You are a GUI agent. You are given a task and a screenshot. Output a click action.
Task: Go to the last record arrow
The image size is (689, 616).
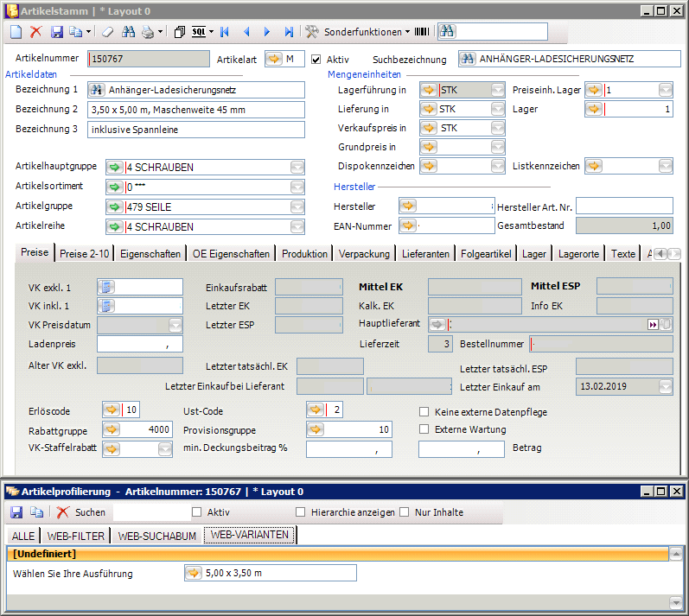tap(288, 32)
